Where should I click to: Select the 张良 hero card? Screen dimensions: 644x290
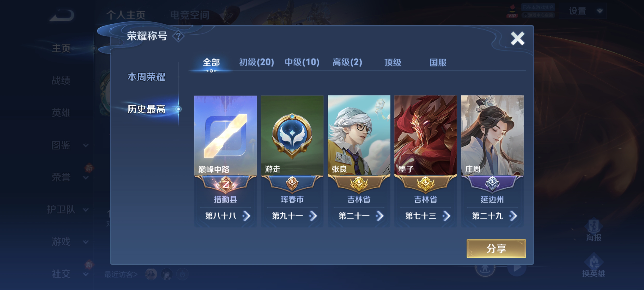coord(359,161)
